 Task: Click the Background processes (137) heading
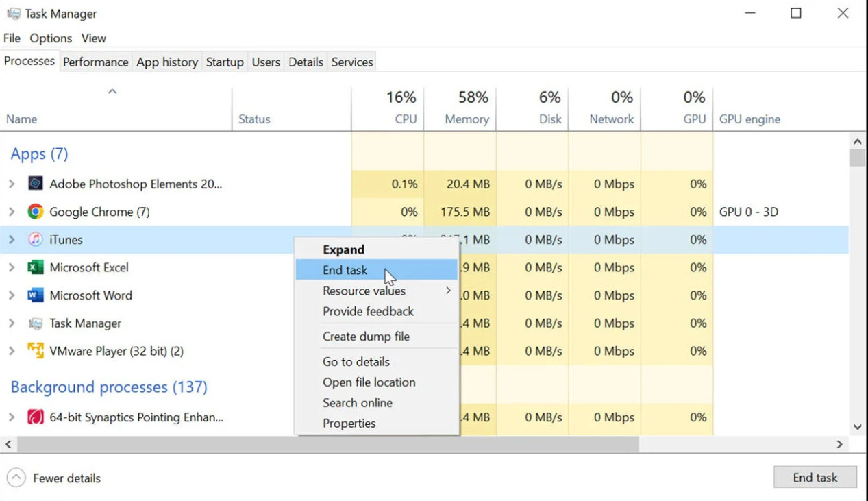click(109, 387)
